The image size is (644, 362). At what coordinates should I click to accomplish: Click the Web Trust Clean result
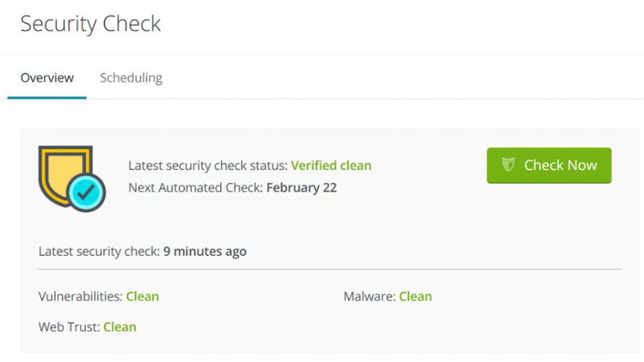pyautogui.click(x=120, y=327)
